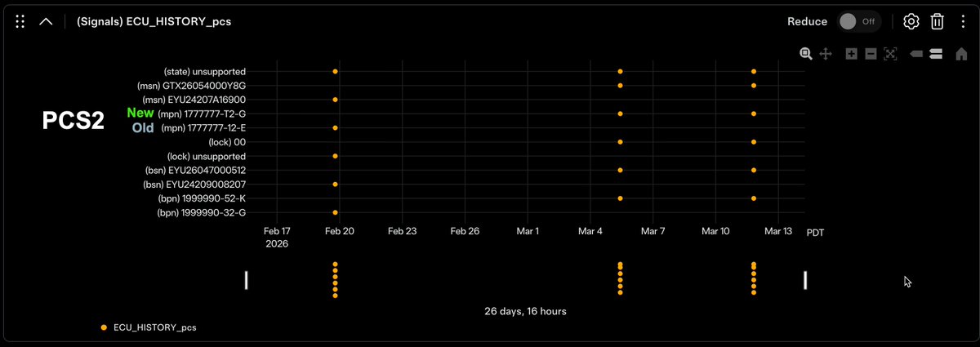Select the (msn) EYU24207A16900 data point
Viewport: 980px width, 347px height.
coord(336,100)
